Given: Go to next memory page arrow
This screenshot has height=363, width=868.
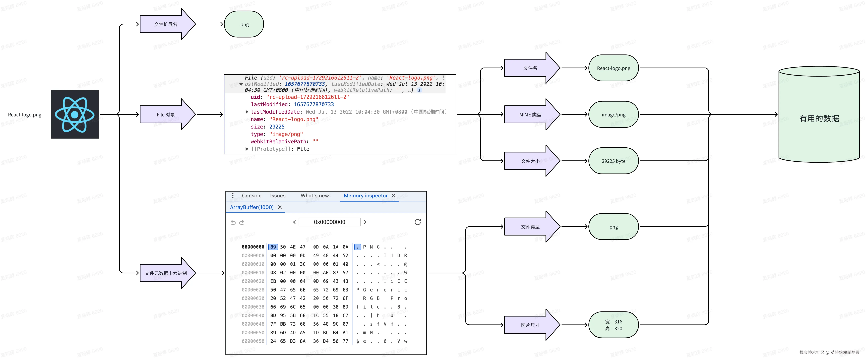Looking at the screenshot, I should click(x=365, y=222).
